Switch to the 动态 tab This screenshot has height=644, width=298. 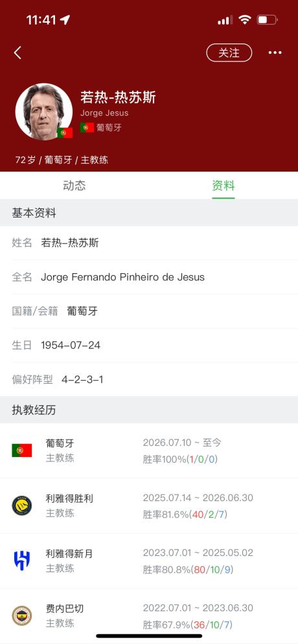pos(74,186)
